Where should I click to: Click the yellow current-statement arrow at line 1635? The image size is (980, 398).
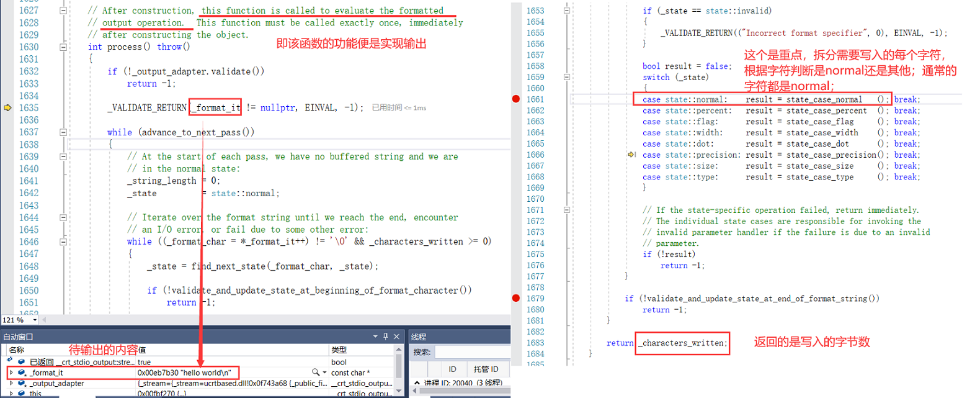click(7, 107)
